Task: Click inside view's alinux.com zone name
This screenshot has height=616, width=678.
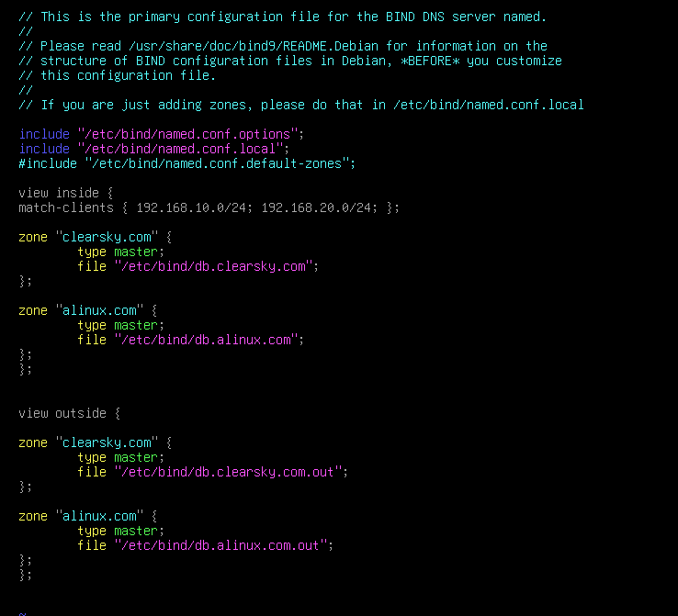Action: click(99, 310)
